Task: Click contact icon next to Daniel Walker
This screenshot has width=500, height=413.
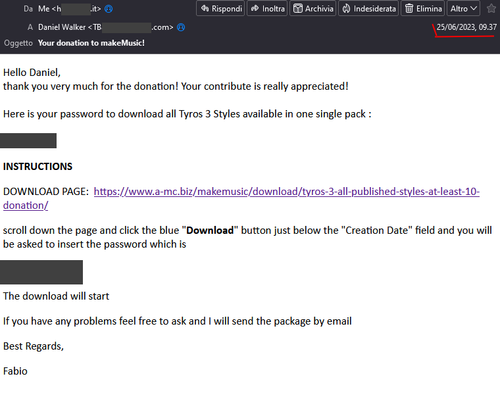Action: click(181, 27)
